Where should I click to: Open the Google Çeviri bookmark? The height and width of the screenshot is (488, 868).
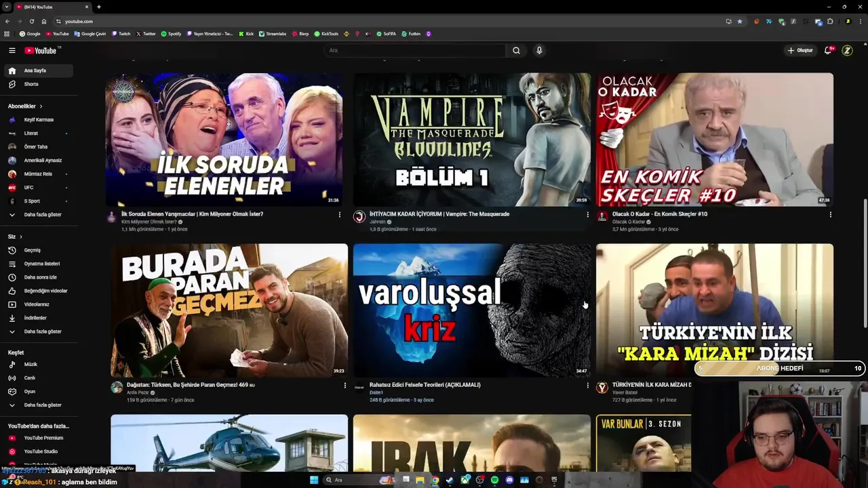coord(90,34)
